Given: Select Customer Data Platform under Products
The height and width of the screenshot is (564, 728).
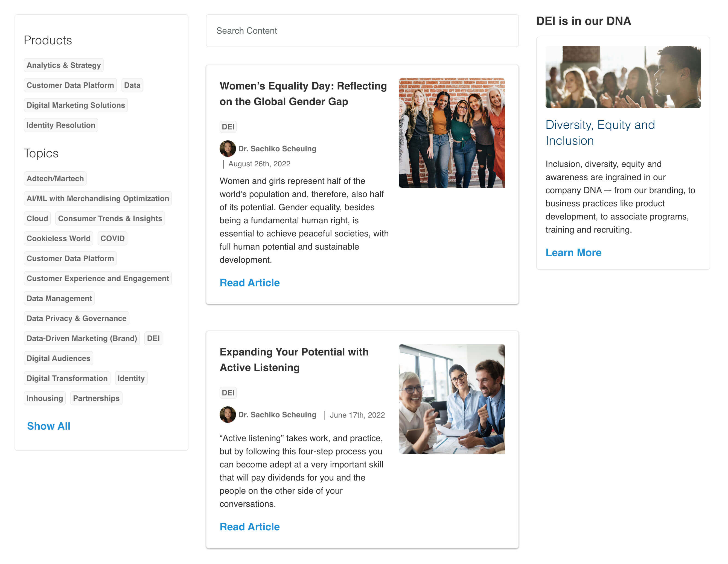Looking at the screenshot, I should pyautogui.click(x=70, y=85).
